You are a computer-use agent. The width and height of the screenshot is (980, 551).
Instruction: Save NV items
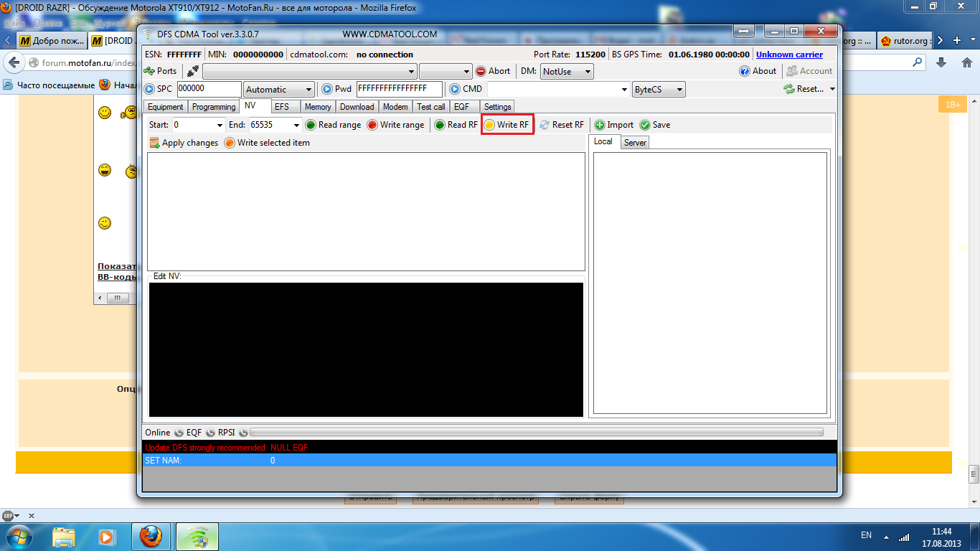pyautogui.click(x=655, y=125)
